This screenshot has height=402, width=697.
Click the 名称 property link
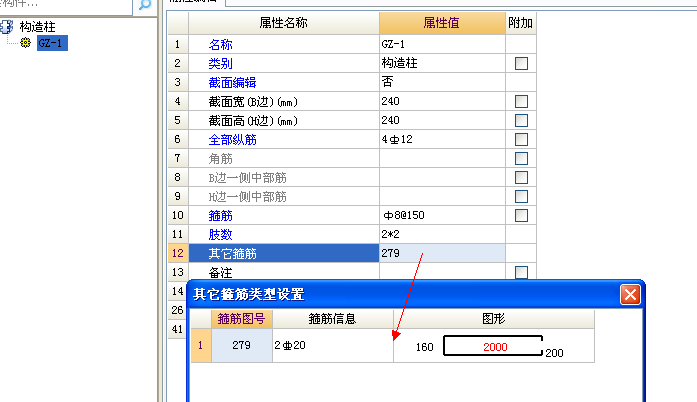(220, 44)
